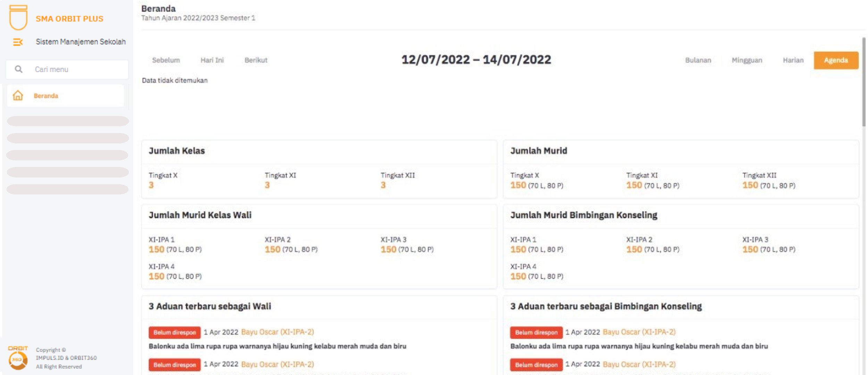Go to previous dates with Sebelum
Viewport: 868px width, 375px height.
[x=166, y=60]
